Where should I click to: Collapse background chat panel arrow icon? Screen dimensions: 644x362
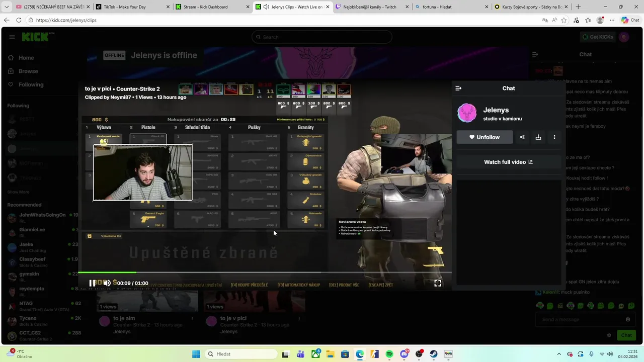pyautogui.click(x=535, y=54)
